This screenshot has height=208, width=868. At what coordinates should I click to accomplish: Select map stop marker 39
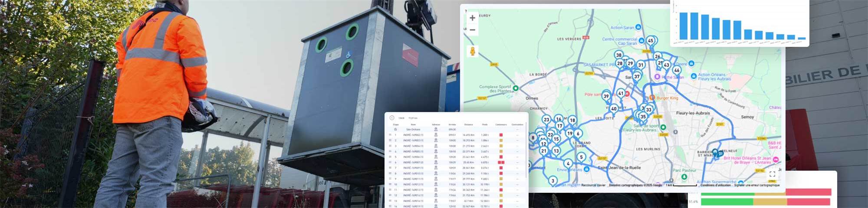[606, 96]
